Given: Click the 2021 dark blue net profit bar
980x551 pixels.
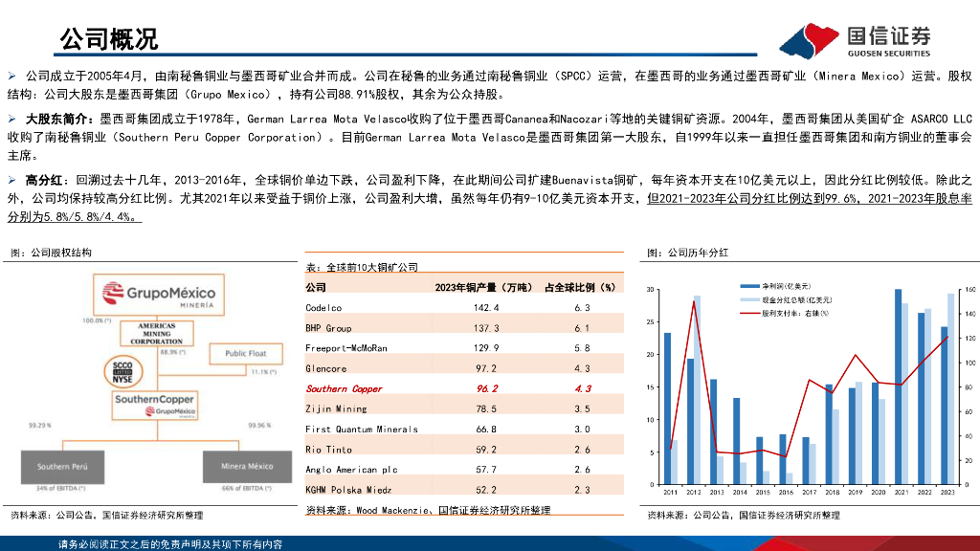Looking at the screenshot, I should [x=898, y=386].
